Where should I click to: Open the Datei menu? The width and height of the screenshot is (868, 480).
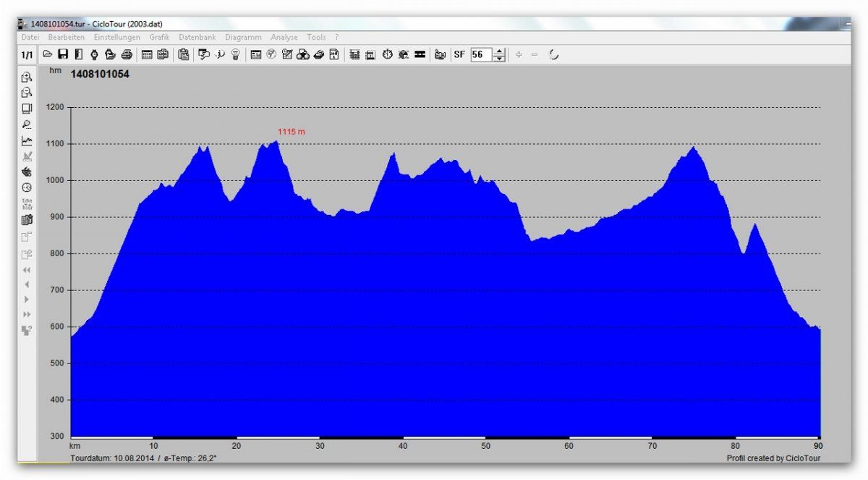[30, 37]
